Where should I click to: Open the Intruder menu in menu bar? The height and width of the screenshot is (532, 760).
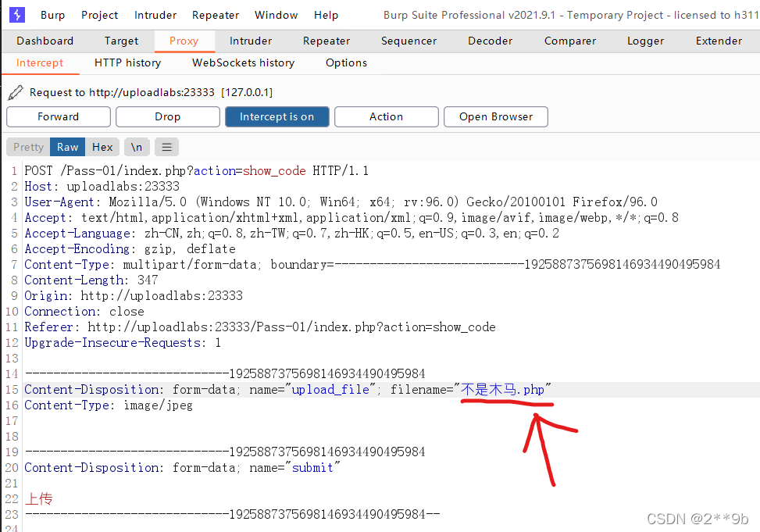[155, 15]
